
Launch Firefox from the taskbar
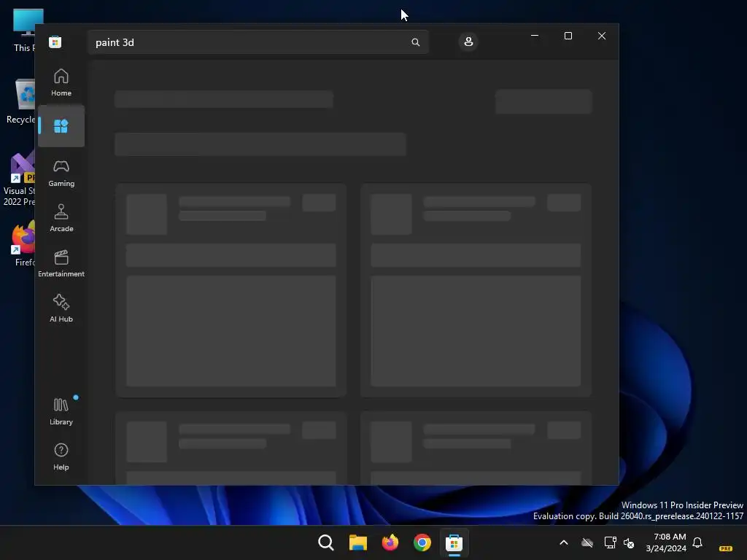(390, 542)
